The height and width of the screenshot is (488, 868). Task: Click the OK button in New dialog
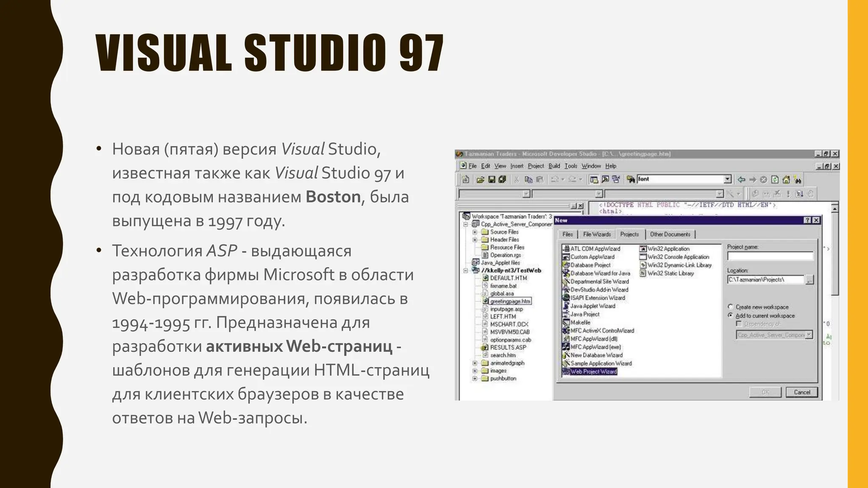click(765, 392)
